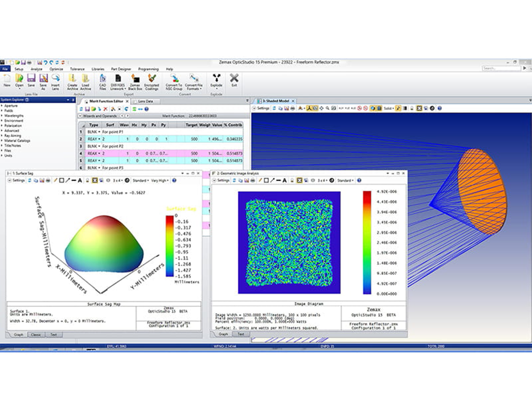Open a lens file with Open icon
532x399 pixels.
click(x=19, y=81)
